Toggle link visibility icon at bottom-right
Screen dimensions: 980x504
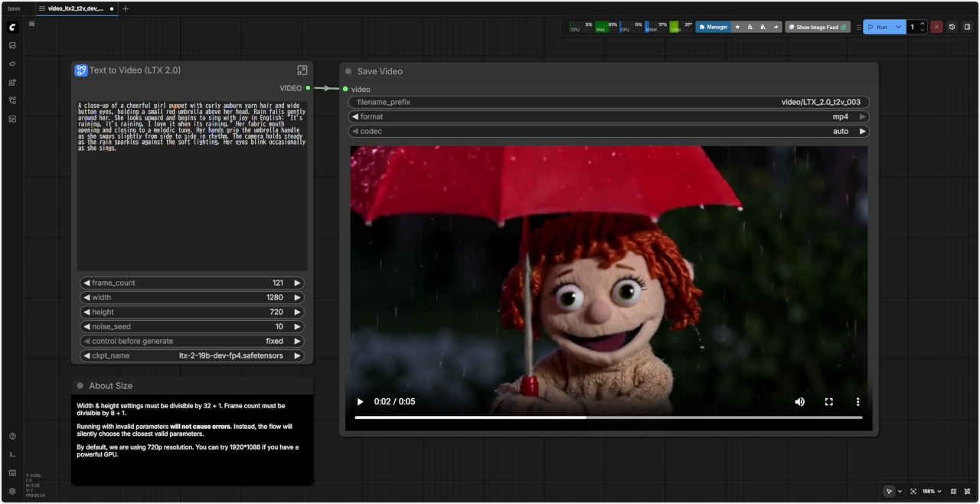click(968, 491)
